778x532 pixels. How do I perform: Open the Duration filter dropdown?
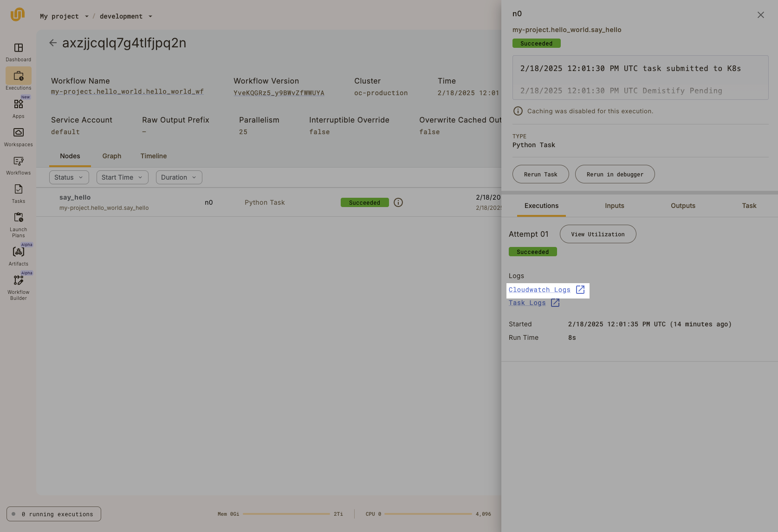click(x=179, y=177)
